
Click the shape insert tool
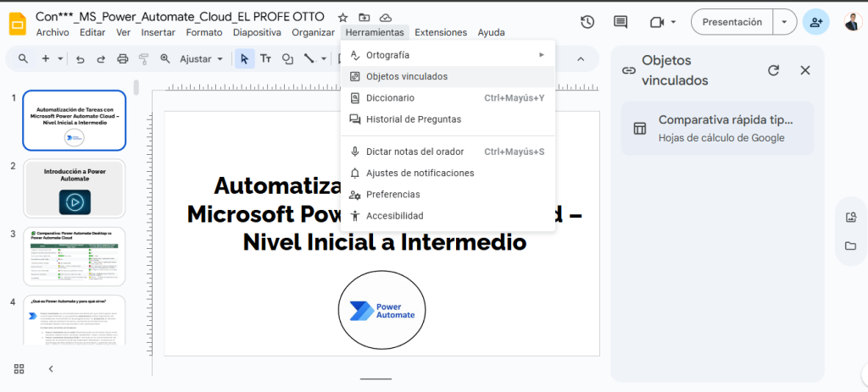point(287,59)
